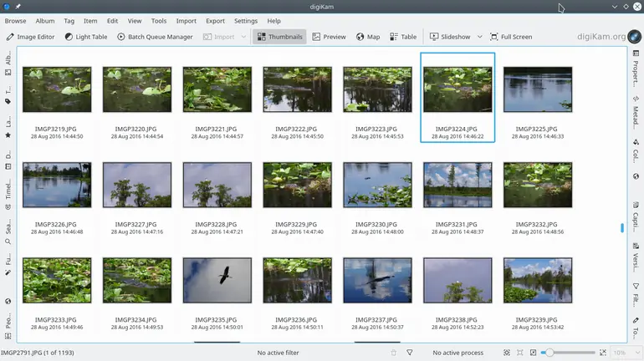
Task: Switch to Preview mode
Action: 329,37
